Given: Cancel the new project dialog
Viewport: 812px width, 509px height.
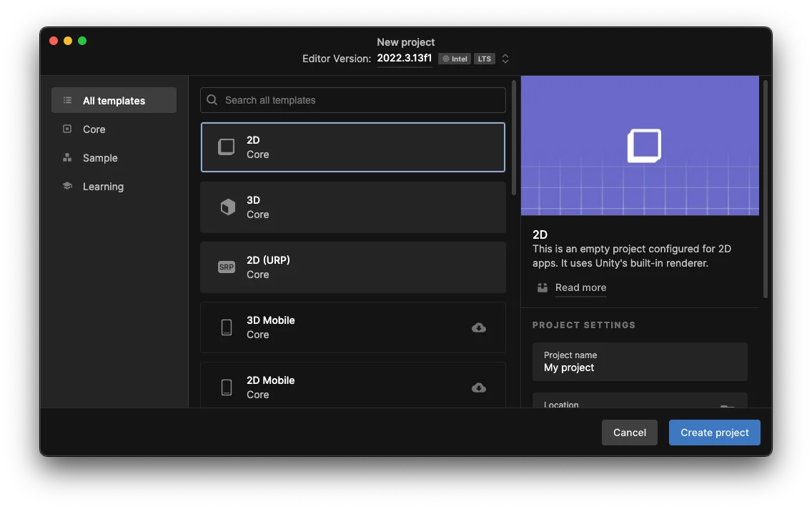Looking at the screenshot, I should coord(630,433).
